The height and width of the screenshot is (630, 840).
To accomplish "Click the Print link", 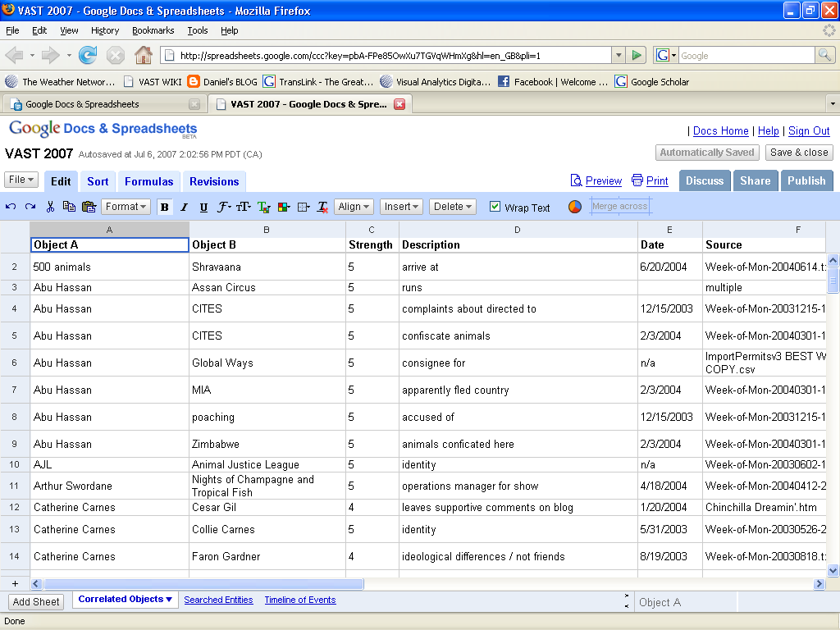I will tap(657, 181).
